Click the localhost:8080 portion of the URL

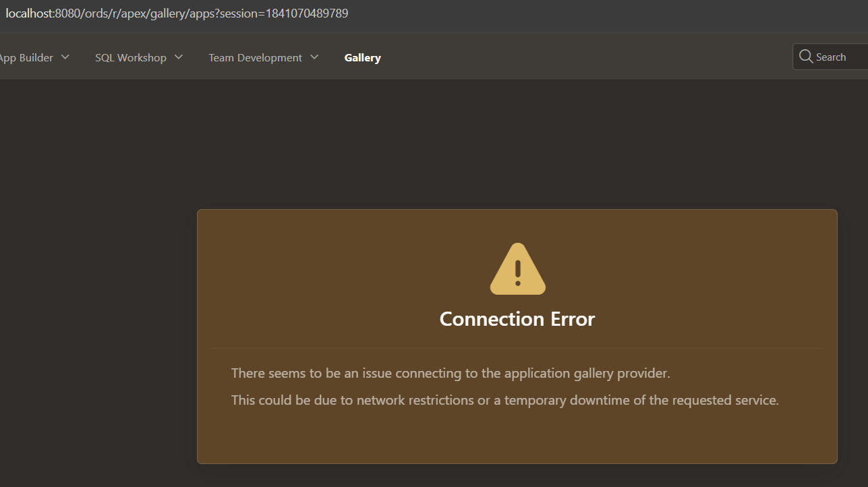(28, 13)
